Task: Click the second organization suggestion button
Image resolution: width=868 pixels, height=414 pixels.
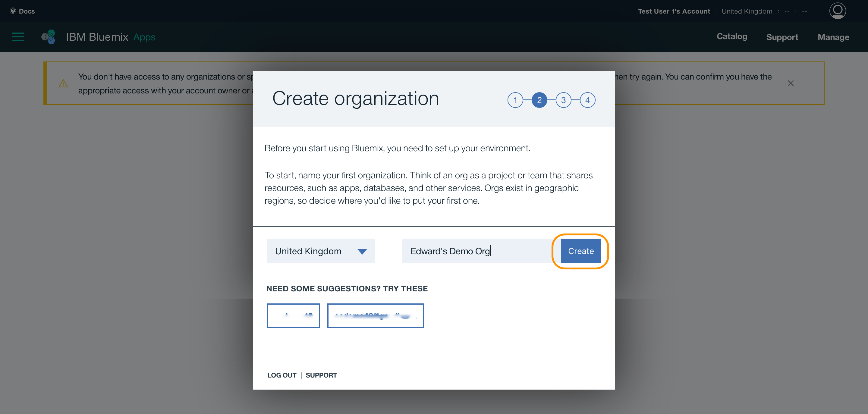Action: click(x=375, y=315)
